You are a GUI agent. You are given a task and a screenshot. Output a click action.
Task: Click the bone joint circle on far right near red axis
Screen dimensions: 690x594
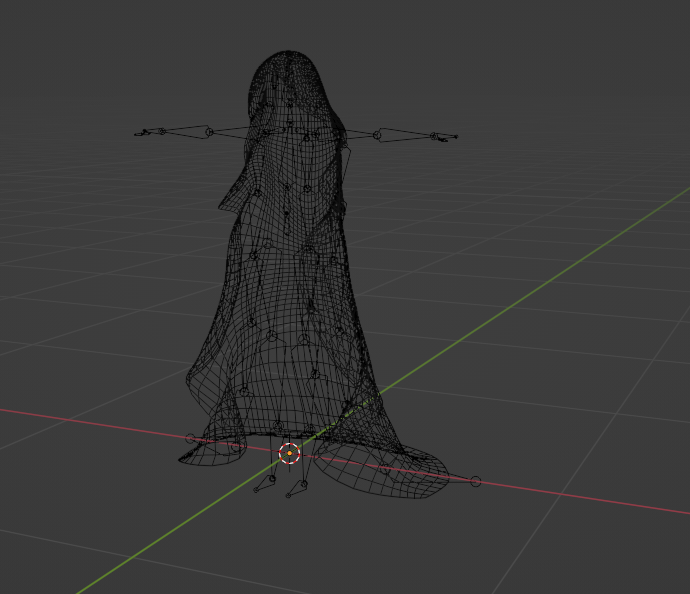[x=476, y=481]
